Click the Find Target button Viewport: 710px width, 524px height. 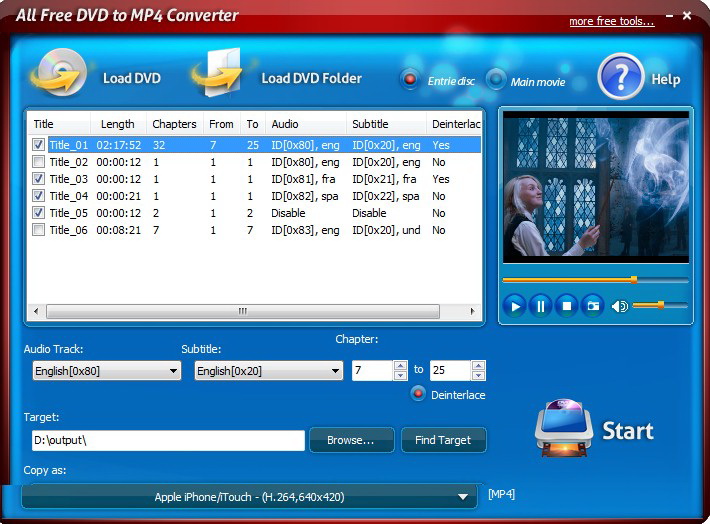[x=443, y=440]
